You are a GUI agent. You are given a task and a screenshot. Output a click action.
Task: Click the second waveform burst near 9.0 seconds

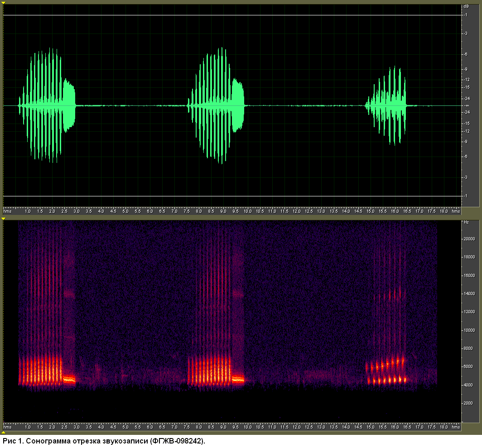click(216, 105)
